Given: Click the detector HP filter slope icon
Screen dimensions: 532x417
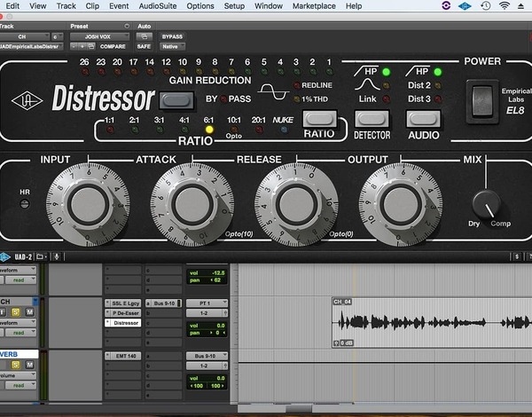Looking at the screenshot, I should (x=366, y=71).
